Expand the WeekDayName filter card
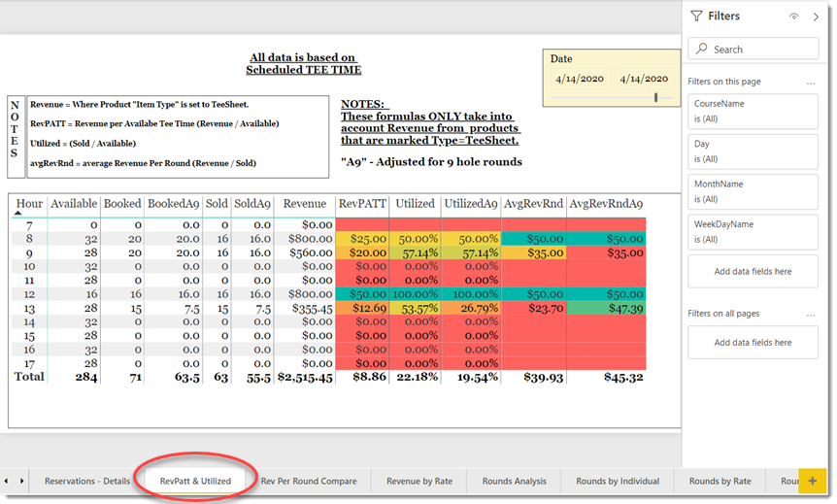Image resolution: width=837 pixels, height=504 pixels. pyautogui.click(x=753, y=232)
